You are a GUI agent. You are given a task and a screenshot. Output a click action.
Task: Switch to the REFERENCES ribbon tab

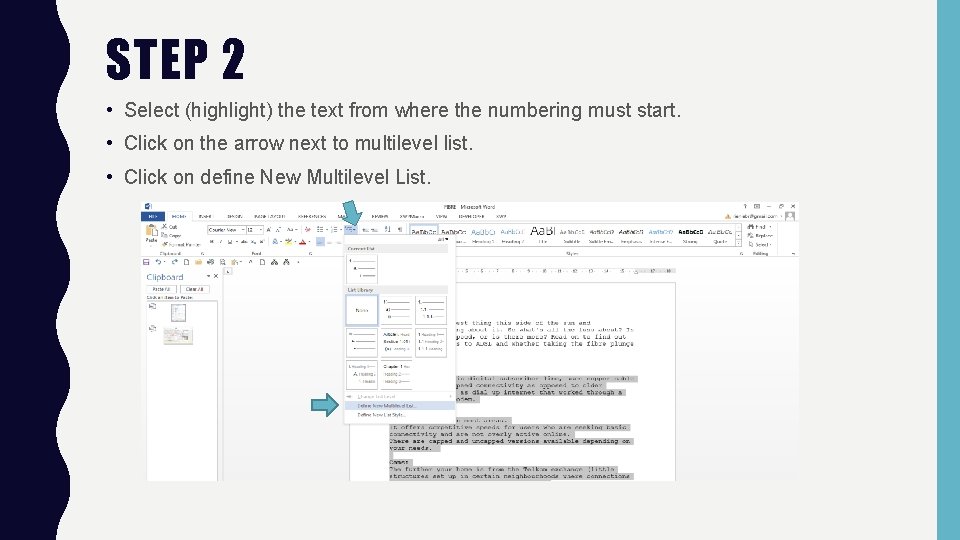pos(312,216)
